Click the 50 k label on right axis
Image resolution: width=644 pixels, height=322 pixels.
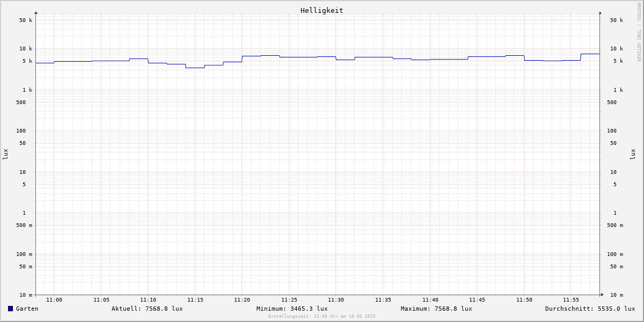pos(617,20)
